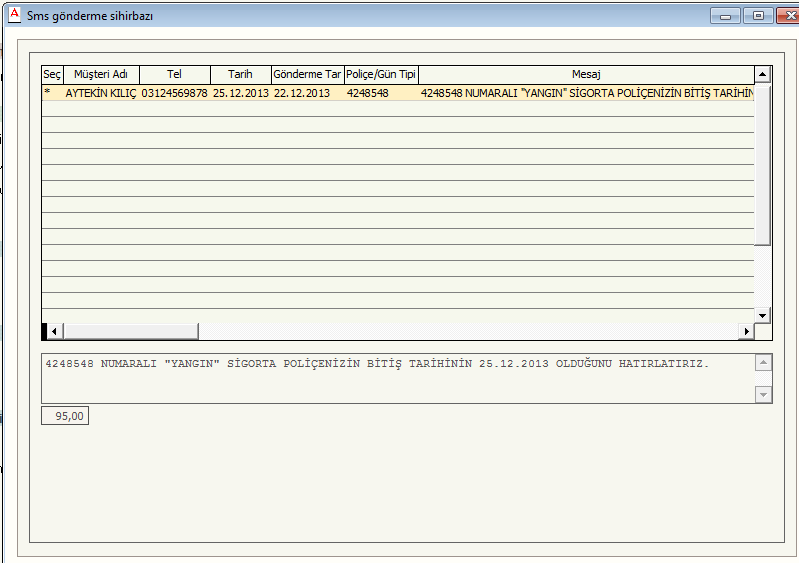Click the table's vertical scrollbar thumb
Image resolution: width=799 pixels, height=563 pixels.
click(x=762, y=165)
